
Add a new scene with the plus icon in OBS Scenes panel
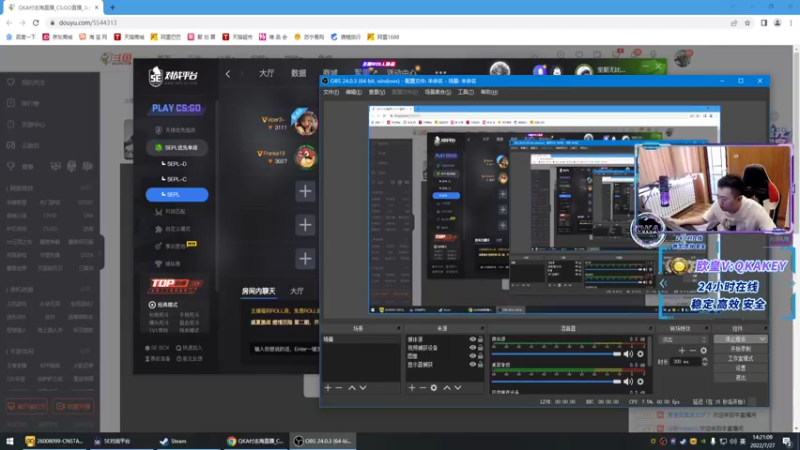coord(328,388)
